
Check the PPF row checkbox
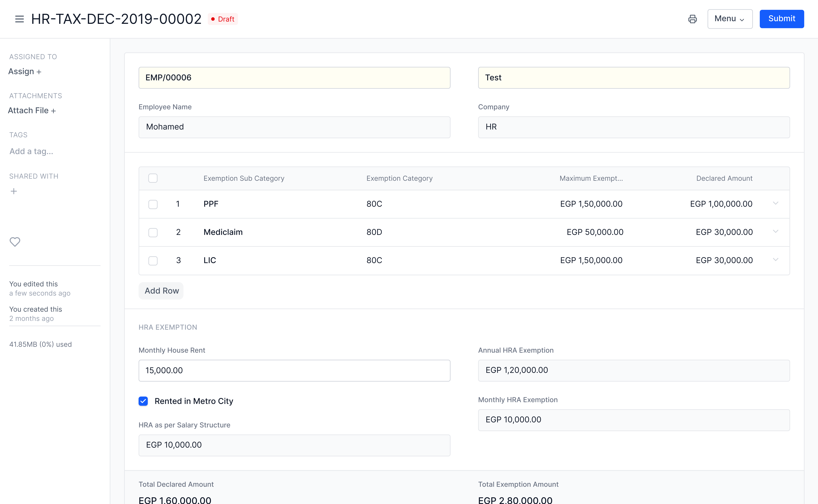pos(153,204)
